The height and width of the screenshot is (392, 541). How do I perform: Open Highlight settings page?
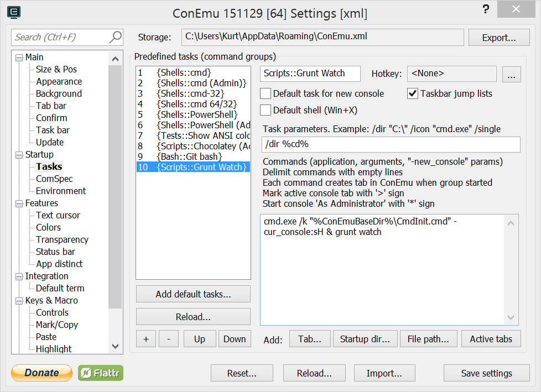click(54, 349)
